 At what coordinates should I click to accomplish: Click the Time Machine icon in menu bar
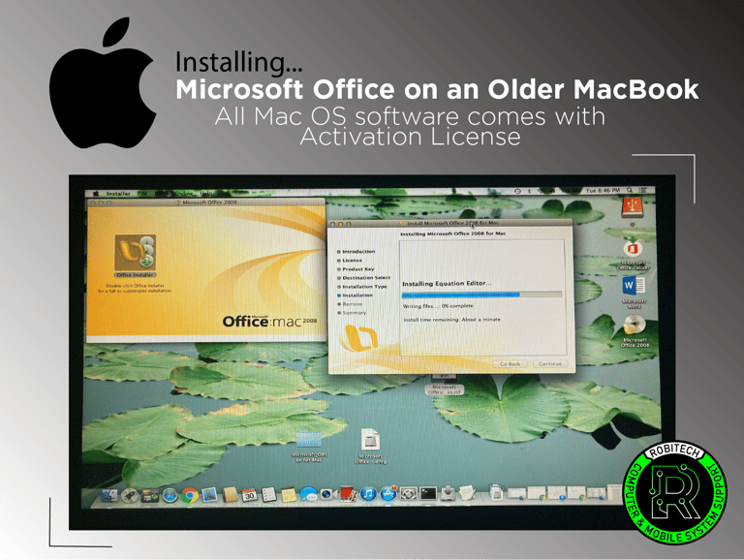[x=517, y=191]
